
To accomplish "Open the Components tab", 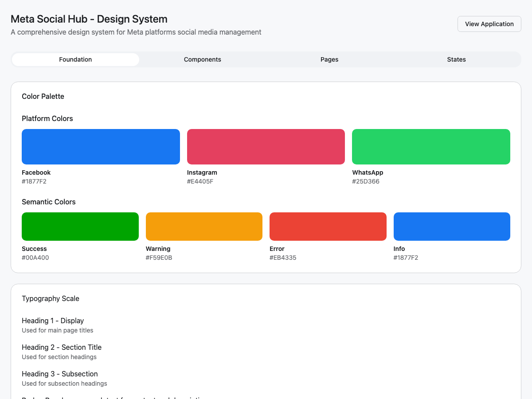I will (203, 59).
